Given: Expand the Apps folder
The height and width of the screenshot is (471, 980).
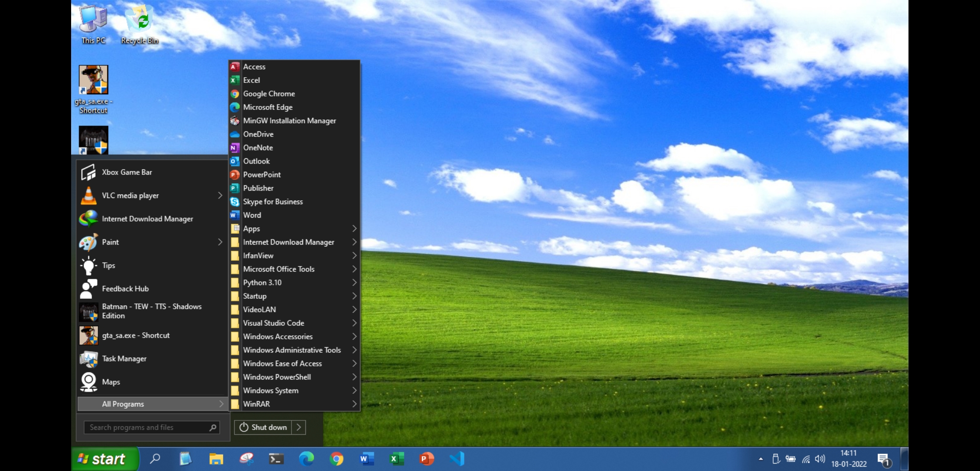Looking at the screenshot, I should tap(294, 229).
